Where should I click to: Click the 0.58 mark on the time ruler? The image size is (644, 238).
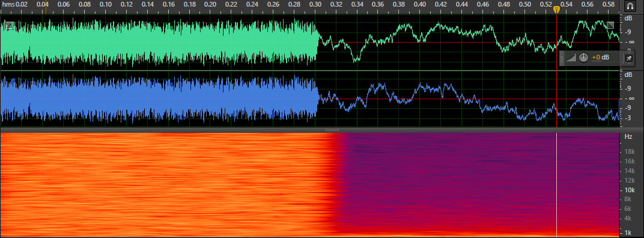[609, 4]
